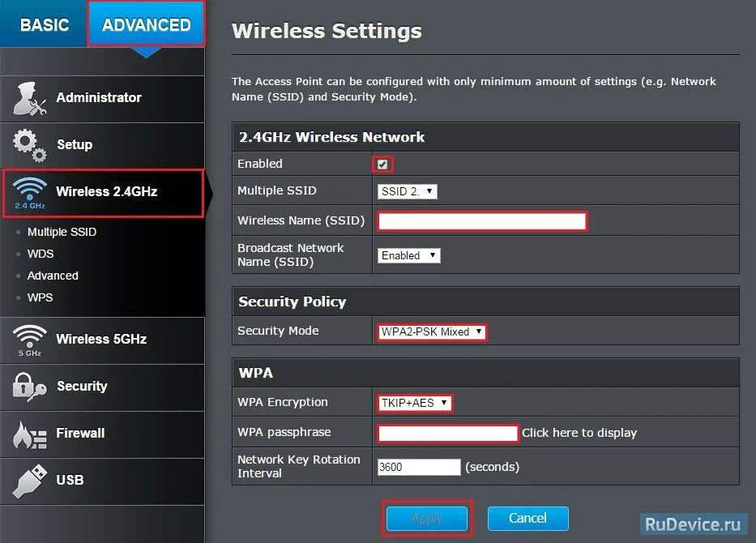Click the Firewall flame icon
Viewport: 756px width, 543px height.
[29, 434]
